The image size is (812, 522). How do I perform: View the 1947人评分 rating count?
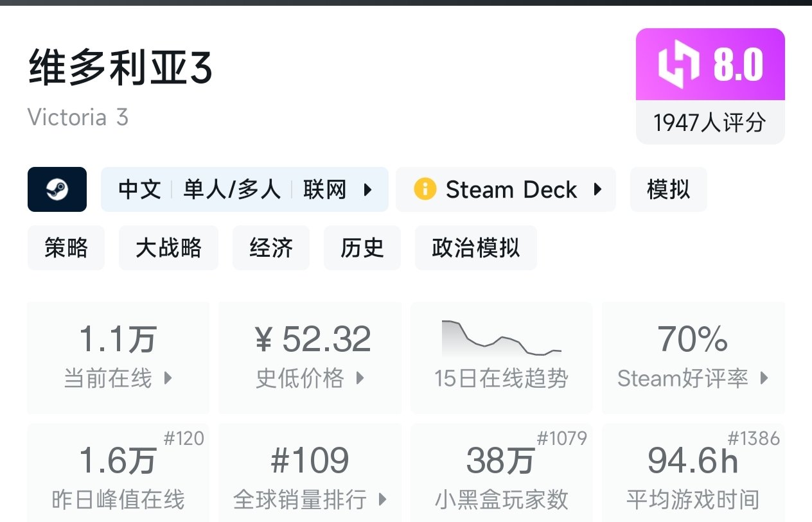710,122
